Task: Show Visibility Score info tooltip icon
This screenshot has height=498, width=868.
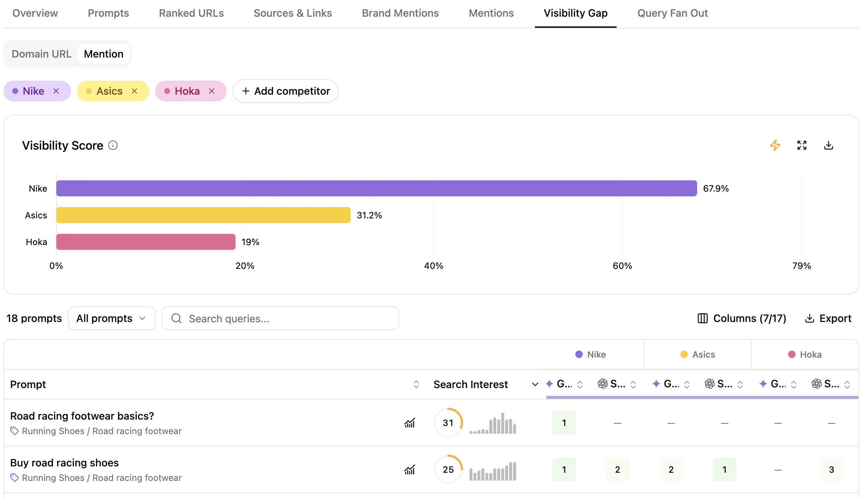Action: tap(113, 146)
